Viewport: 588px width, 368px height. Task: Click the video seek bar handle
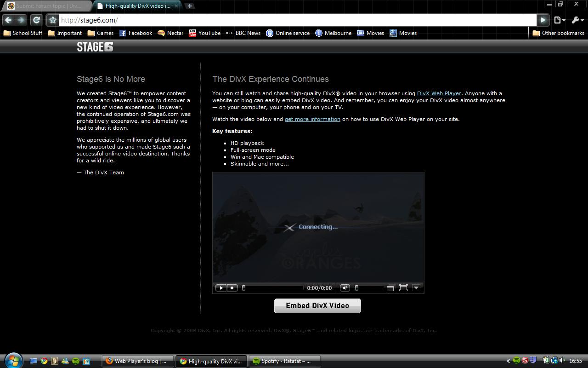click(244, 288)
